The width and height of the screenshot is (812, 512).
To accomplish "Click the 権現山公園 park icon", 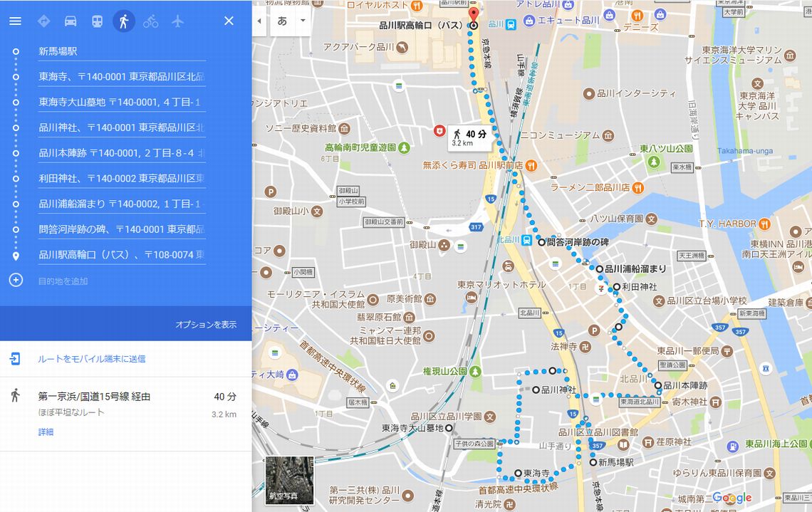I will pos(475,371).
